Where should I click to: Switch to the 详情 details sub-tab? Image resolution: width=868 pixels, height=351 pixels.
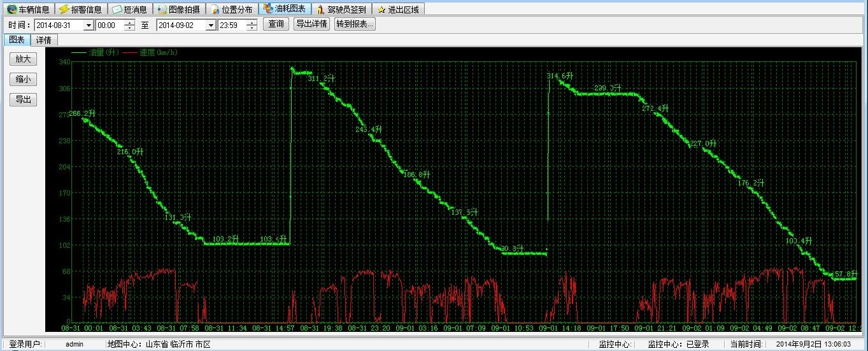point(44,39)
